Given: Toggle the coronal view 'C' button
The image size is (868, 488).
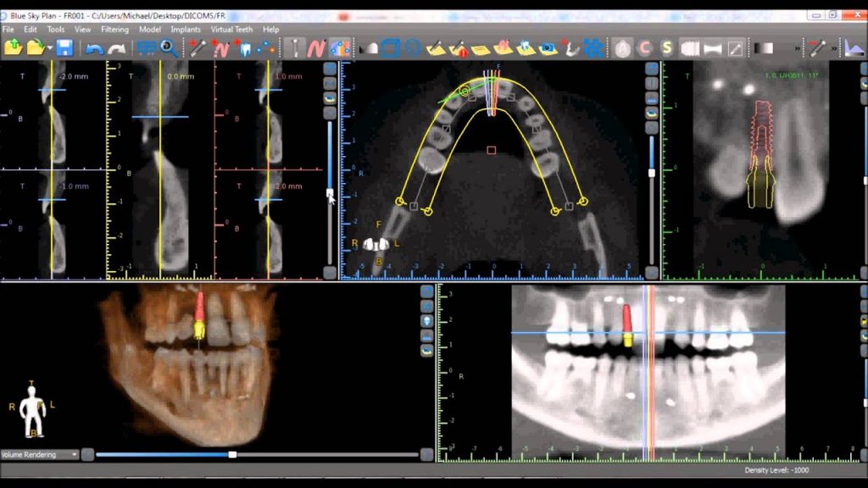Looking at the screenshot, I should [x=645, y=48].
